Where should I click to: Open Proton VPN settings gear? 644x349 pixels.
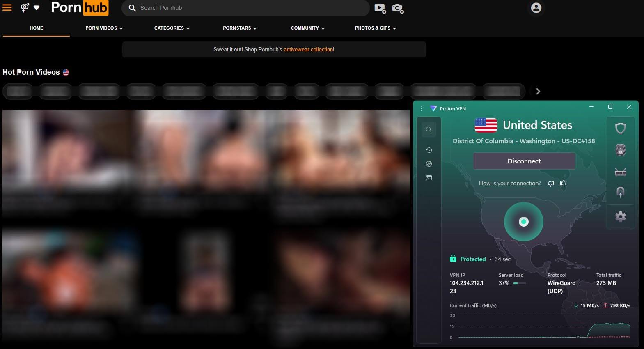click(620, 216)
